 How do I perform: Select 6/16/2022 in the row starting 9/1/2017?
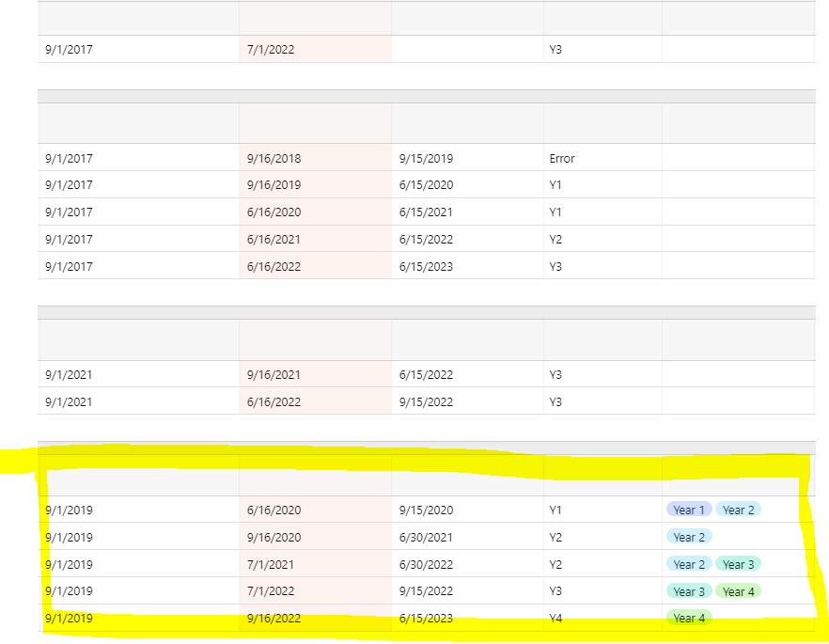click(x=315, y=266)
